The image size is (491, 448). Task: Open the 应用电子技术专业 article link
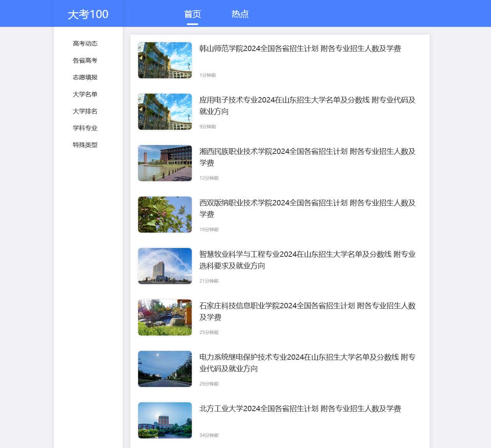click(x=306, y=106)
